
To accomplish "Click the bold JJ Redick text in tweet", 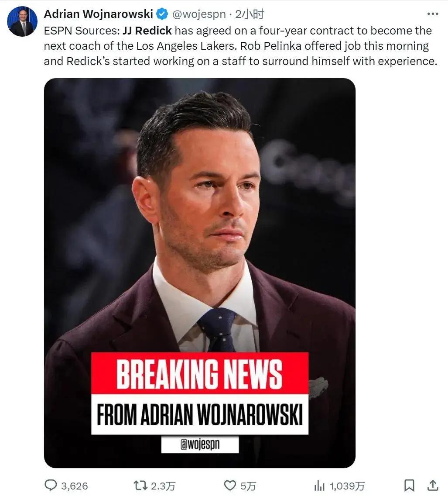I will 147,31.
